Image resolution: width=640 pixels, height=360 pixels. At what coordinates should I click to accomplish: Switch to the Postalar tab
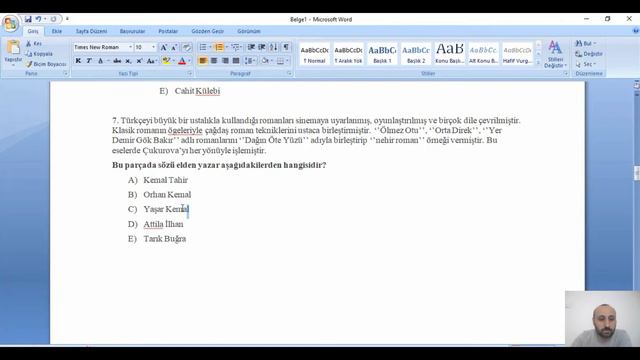click(x=168, y=31)
